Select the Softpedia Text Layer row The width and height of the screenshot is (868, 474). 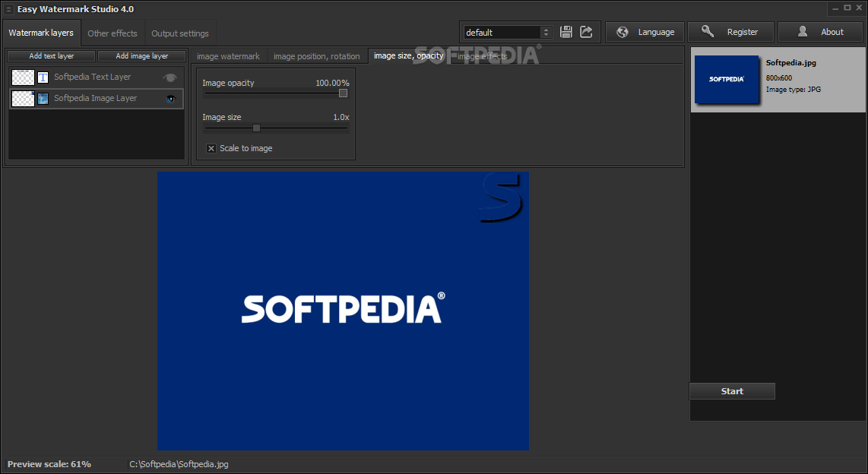coord(97,77)
